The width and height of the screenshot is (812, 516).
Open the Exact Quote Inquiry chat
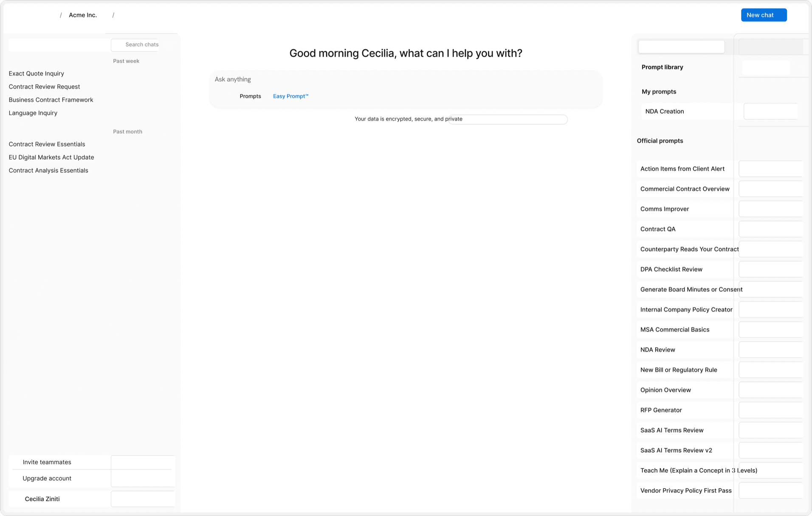(36, 73)
